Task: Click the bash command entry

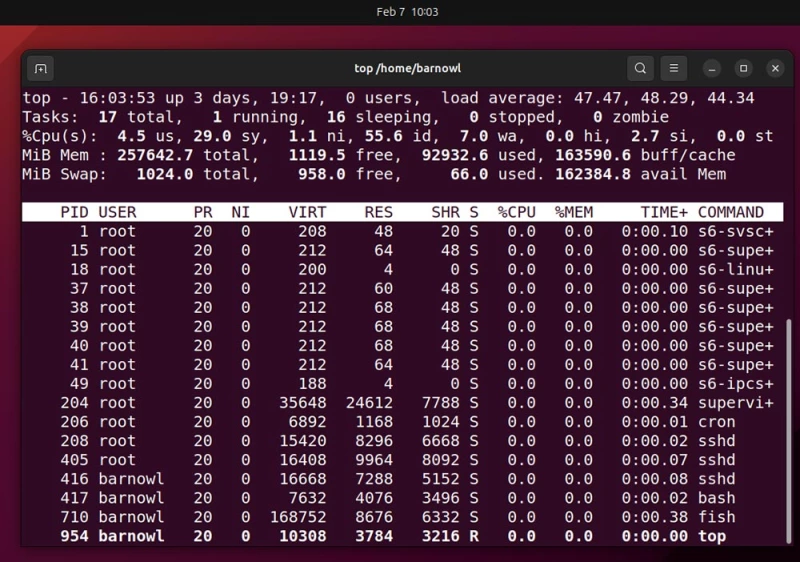Action: point(717,498)
